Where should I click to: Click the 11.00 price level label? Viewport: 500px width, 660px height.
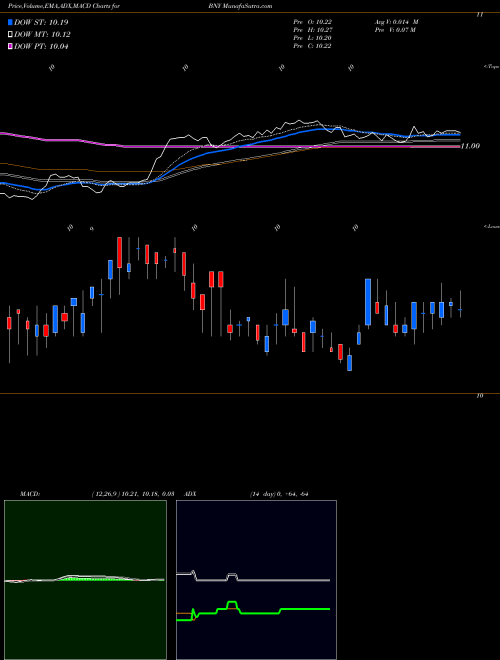pos(470,146)
